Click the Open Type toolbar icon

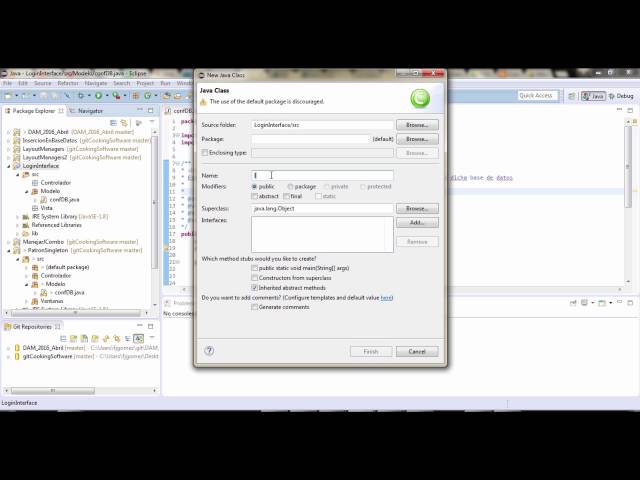(x=166, y=96)
